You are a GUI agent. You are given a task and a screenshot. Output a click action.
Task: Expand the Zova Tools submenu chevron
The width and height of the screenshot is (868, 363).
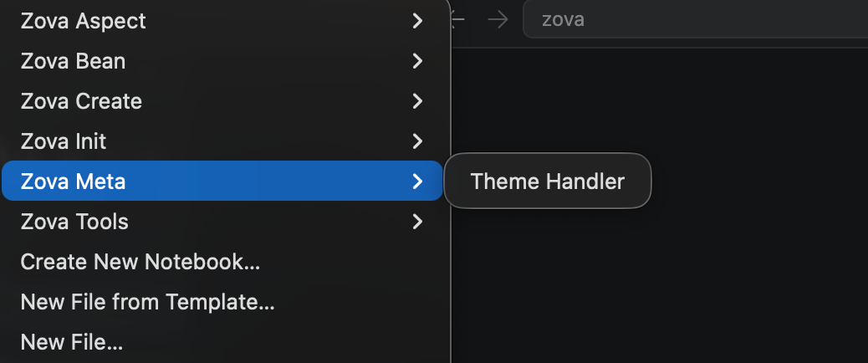coord(417,222)
